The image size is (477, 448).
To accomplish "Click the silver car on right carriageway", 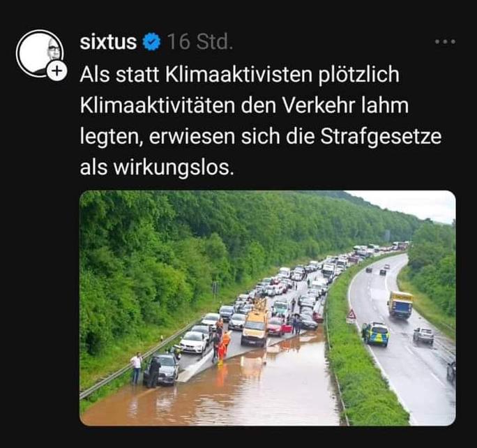I will [423, 336].
